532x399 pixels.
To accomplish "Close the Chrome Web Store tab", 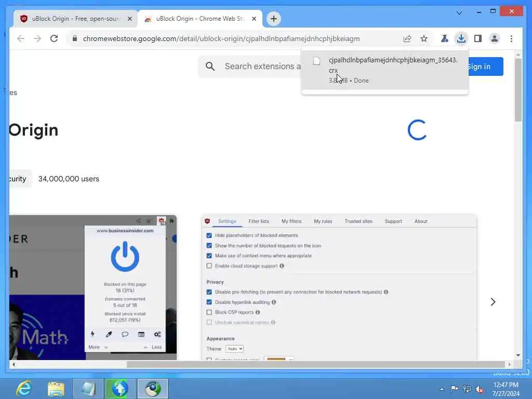I will click(254, 19).
